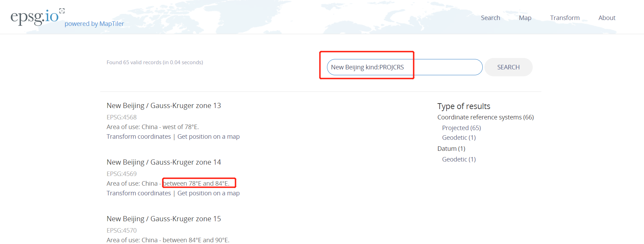
Task: Click the small expand icon beside logo
Action: coord(62,11)
